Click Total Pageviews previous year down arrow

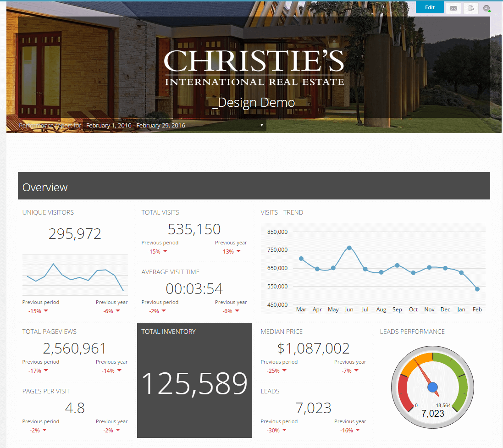[119, 370]
